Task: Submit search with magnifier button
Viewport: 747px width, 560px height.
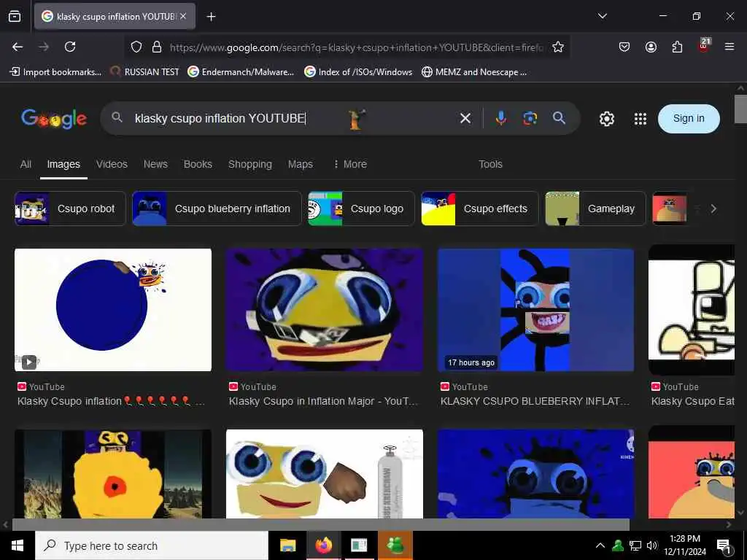Action: point(560,118)
